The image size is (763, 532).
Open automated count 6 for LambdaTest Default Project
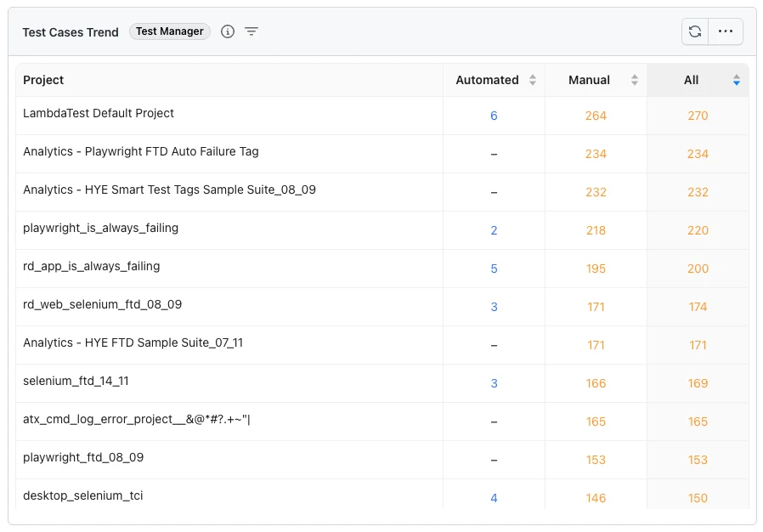(494, 116)
